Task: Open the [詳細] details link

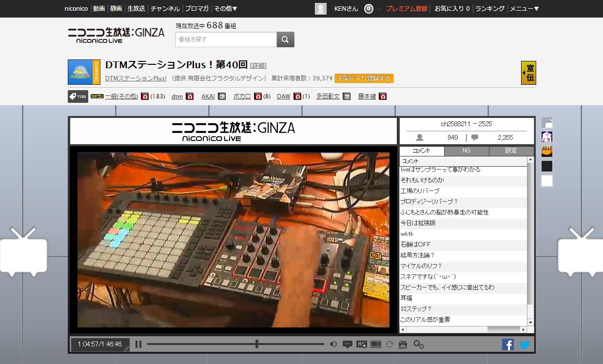Action: click(x=258, y=66)
